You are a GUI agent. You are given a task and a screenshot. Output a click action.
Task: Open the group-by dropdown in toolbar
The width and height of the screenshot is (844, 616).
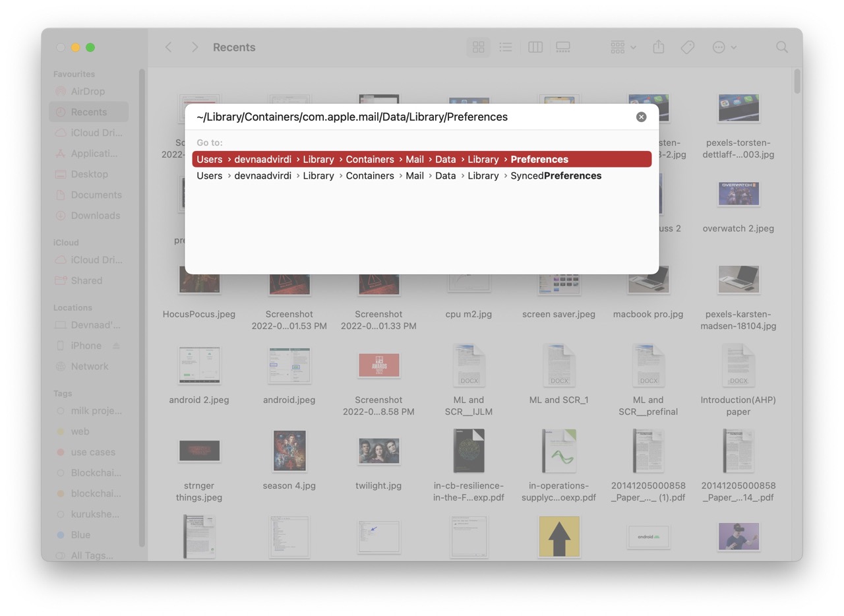tap(622, 47)
